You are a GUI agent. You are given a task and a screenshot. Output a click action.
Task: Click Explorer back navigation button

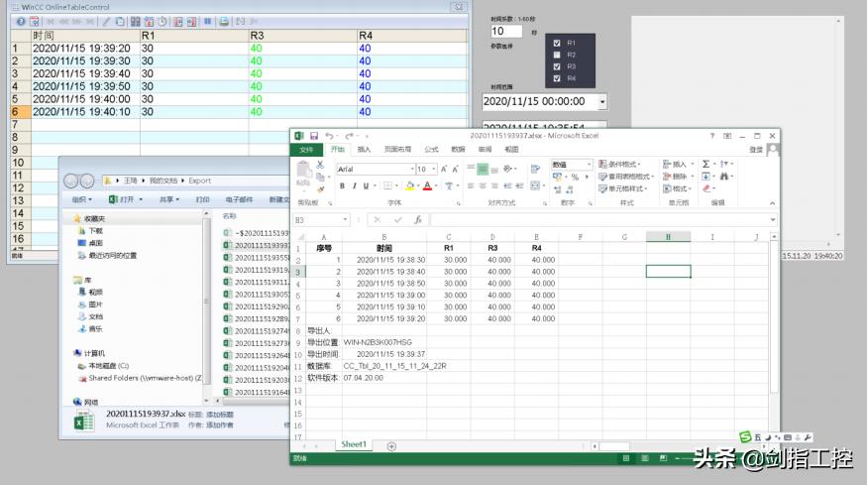click(x=71, y=181)
